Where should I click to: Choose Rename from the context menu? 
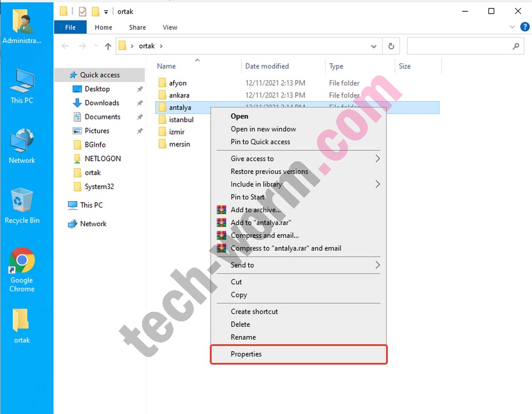(243, 337)
